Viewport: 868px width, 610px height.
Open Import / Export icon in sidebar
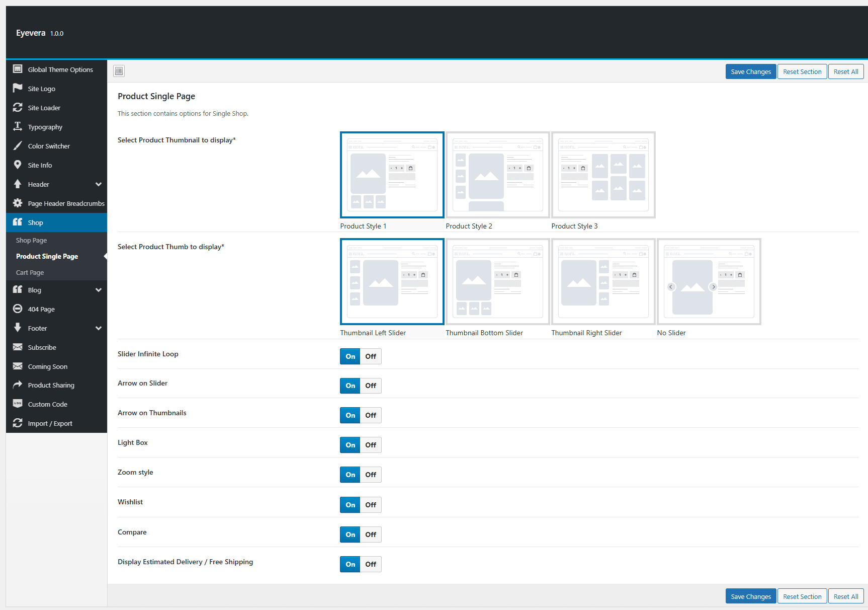click(18, 423)
